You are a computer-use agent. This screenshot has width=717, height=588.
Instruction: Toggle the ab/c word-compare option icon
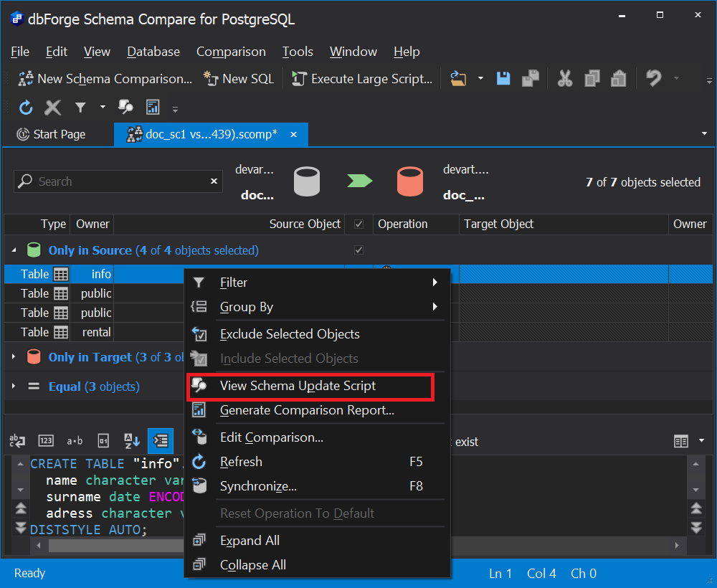pyautogui.click(x=17, y=441)
